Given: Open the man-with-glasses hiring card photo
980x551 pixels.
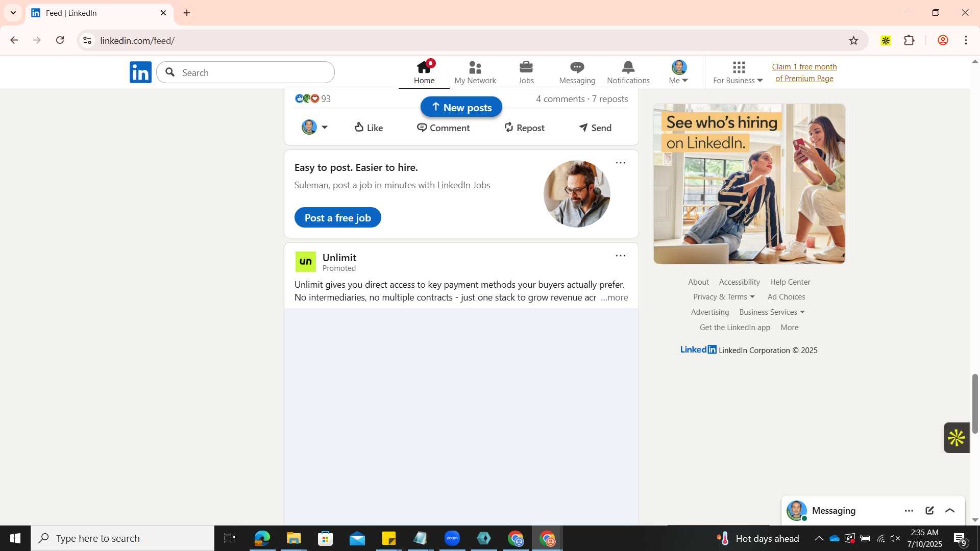Looking at the screenshot, I should pyautogui.click(x=577, y=194).
